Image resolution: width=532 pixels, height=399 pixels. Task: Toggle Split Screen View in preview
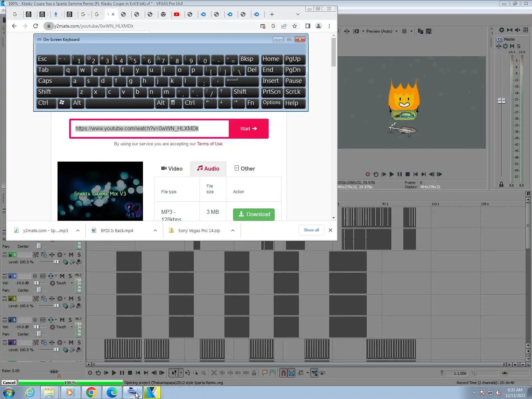coord(356,31)
